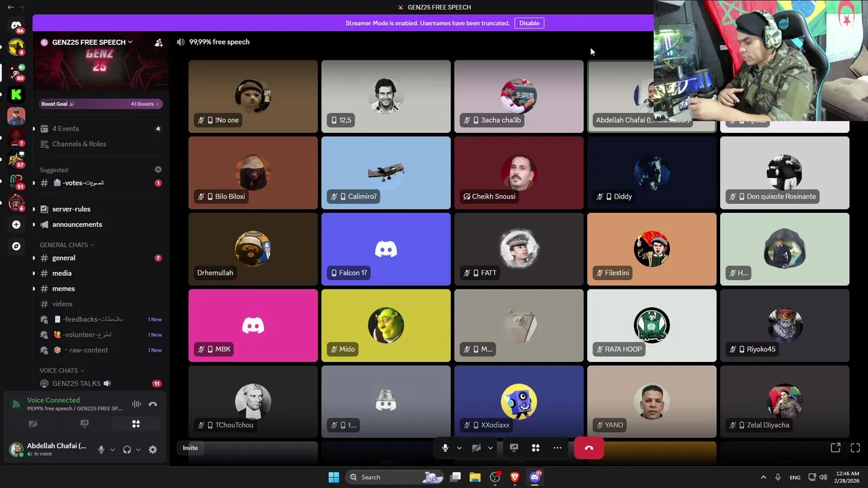
Task: Open Brave browser from taskbar
Action: (515, 477)
